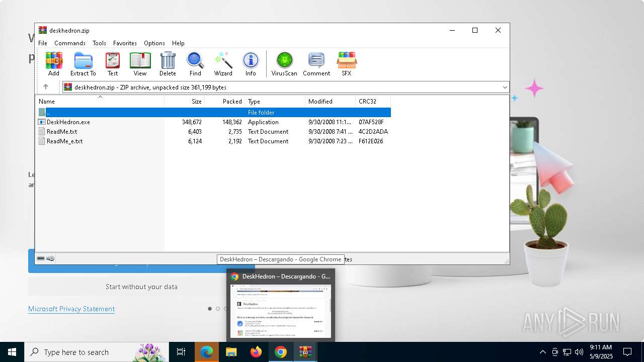
Task: Click the second page indicator dot
Action: pyautogui.click(x=218, y=309)
